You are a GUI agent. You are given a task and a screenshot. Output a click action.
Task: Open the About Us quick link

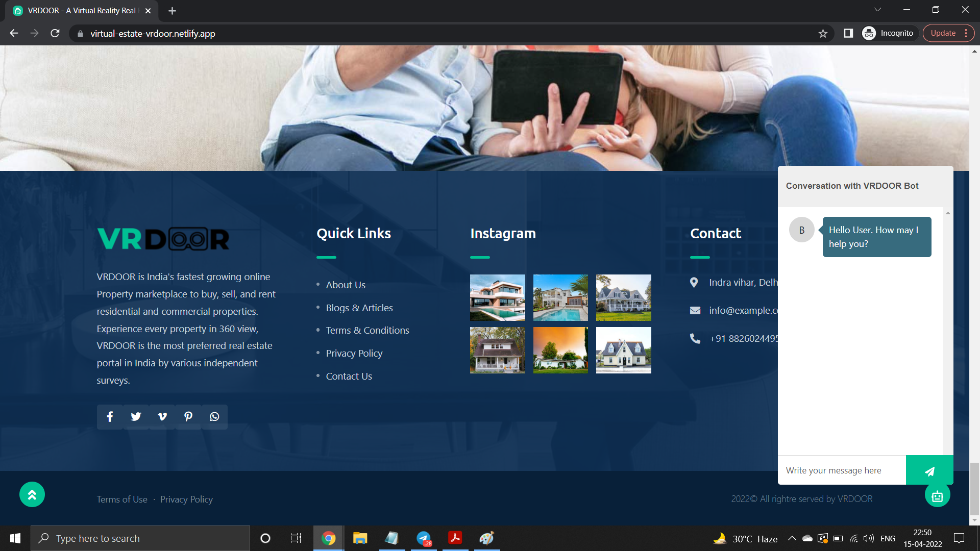coord(346,285)
